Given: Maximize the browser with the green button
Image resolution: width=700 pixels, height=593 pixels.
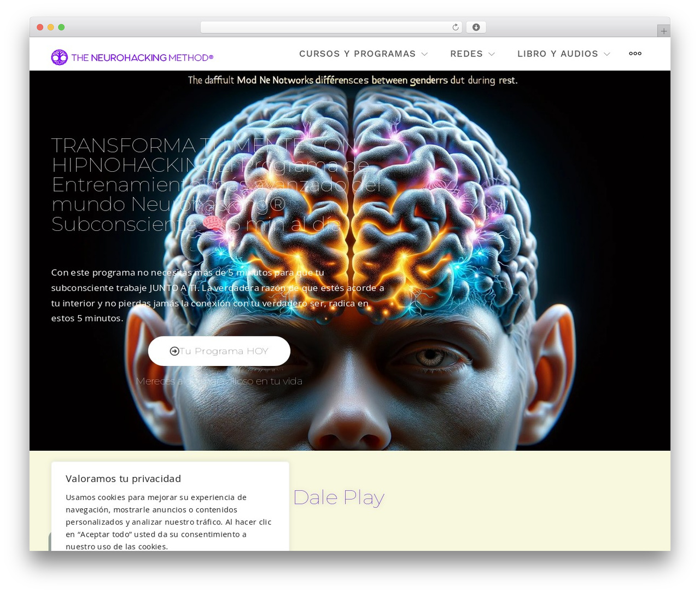Looking at the screenshot, I should coord(61,27).
